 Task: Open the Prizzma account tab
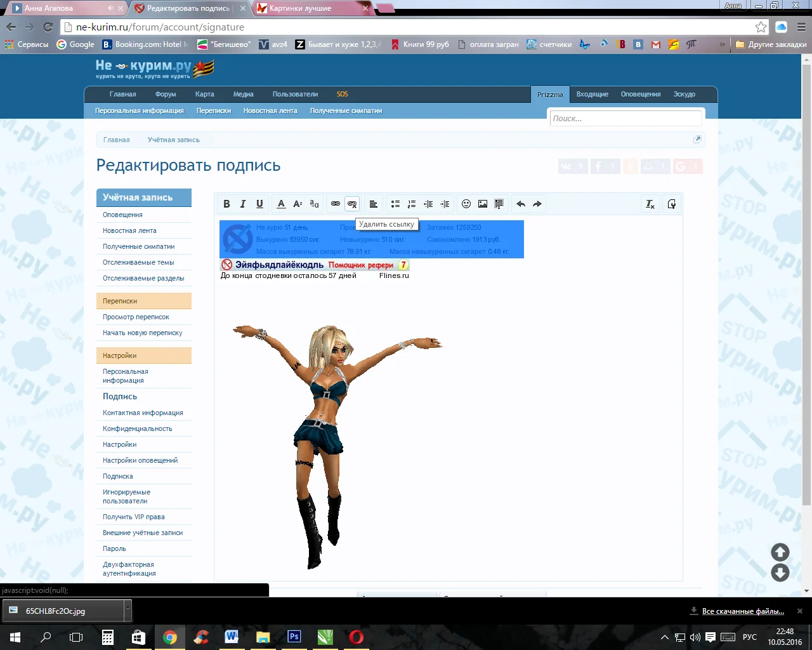point(550,95)
